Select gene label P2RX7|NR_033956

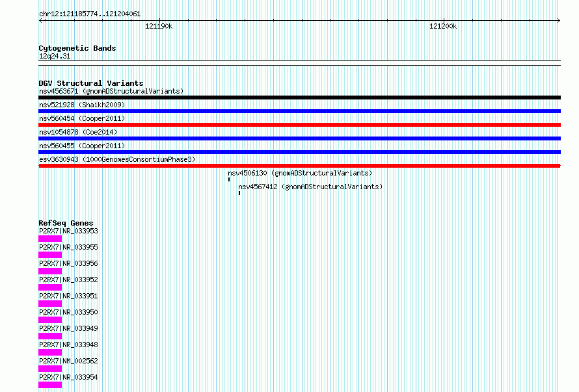pos(68,263)
